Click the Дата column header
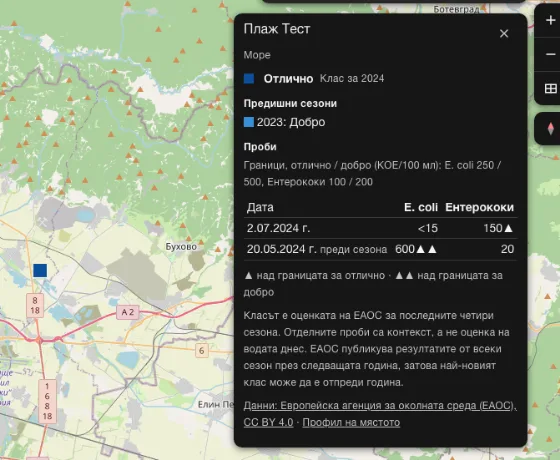The image size is (560, 460). pyautogui.click(x=260, y=208)
